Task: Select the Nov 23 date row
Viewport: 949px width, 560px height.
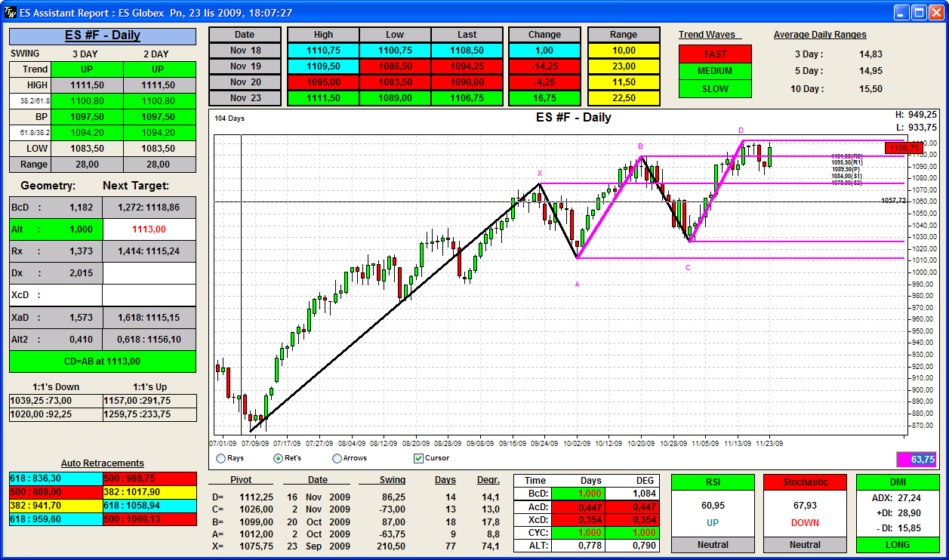Action: [x=245, y=98]
